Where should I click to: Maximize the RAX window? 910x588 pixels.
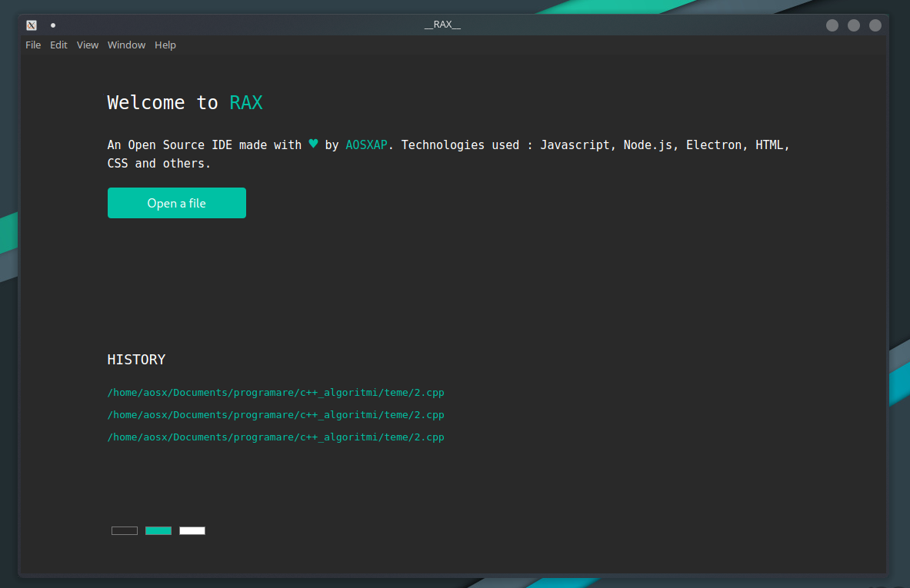(854, 25)
